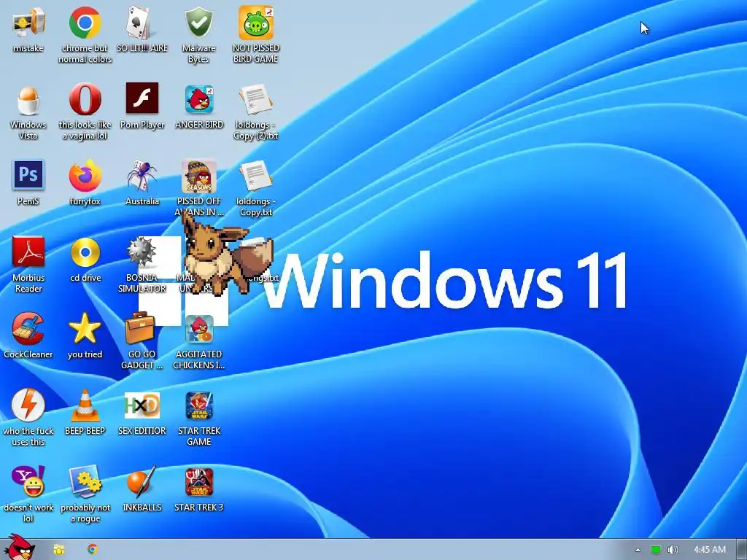Launch the 'INKBALLS' game icon
The width and height of the screenshot is (747, 560).
142,482
